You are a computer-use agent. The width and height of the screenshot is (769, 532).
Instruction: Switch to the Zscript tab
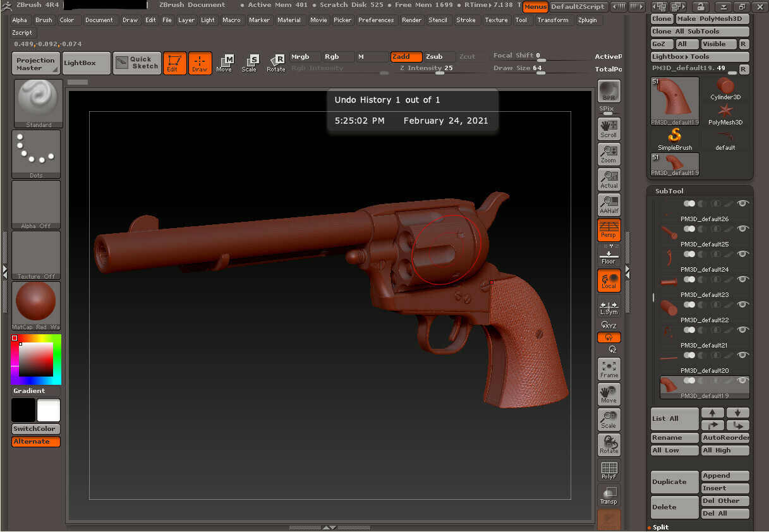coord(21,32)
